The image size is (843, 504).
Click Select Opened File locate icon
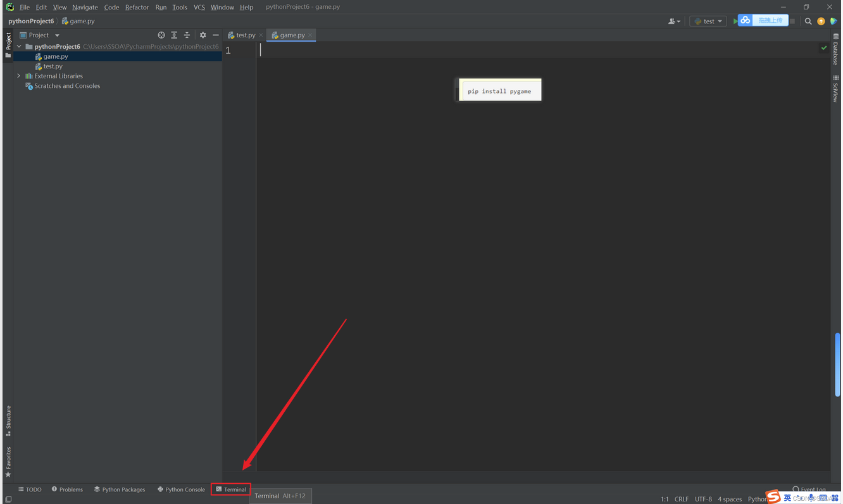pyautogui.click(x=161, y=35)
